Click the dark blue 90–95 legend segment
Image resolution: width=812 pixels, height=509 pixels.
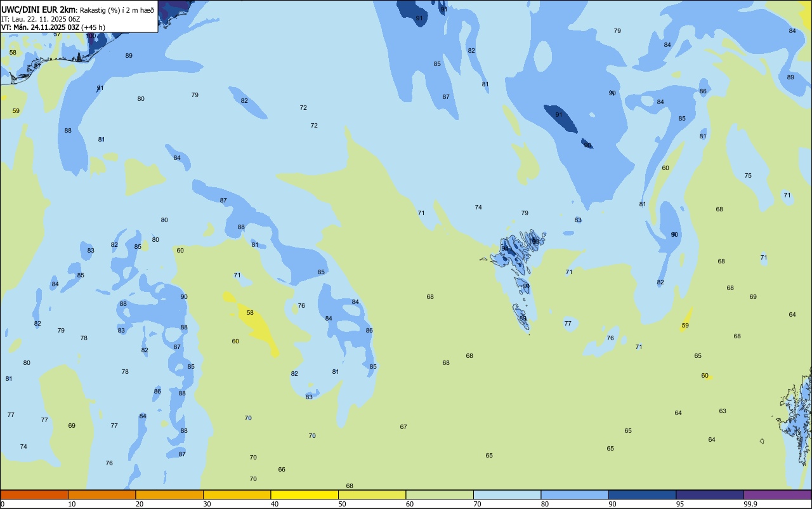pos(642,494)
